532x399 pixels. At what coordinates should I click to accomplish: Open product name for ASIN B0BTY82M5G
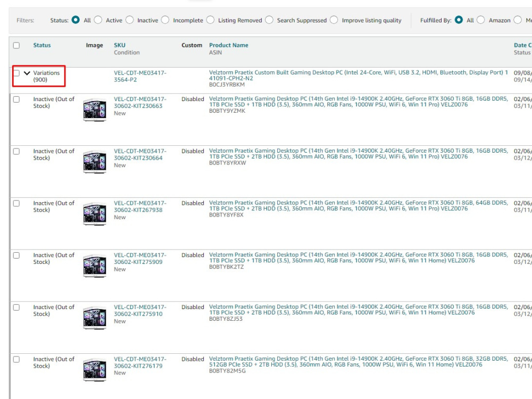358,361
